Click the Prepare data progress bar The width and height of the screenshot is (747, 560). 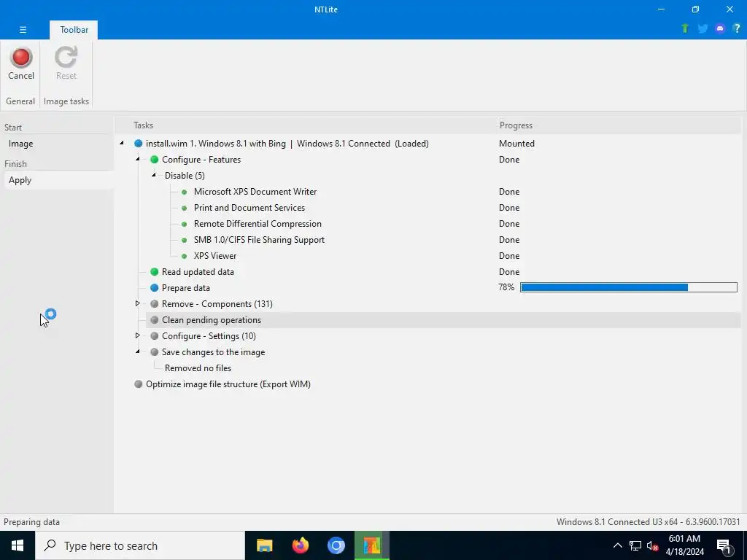[628, 287]
